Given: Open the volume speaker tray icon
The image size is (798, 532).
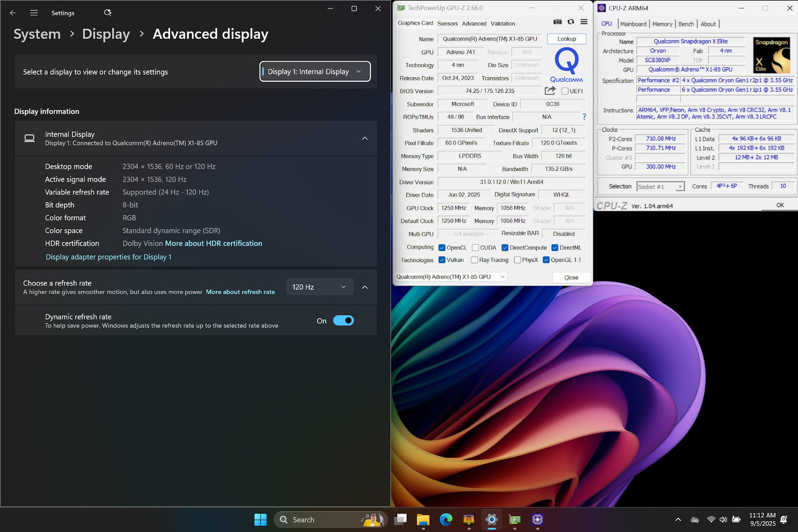Looking at the screenshot, I should coord(723,520).
